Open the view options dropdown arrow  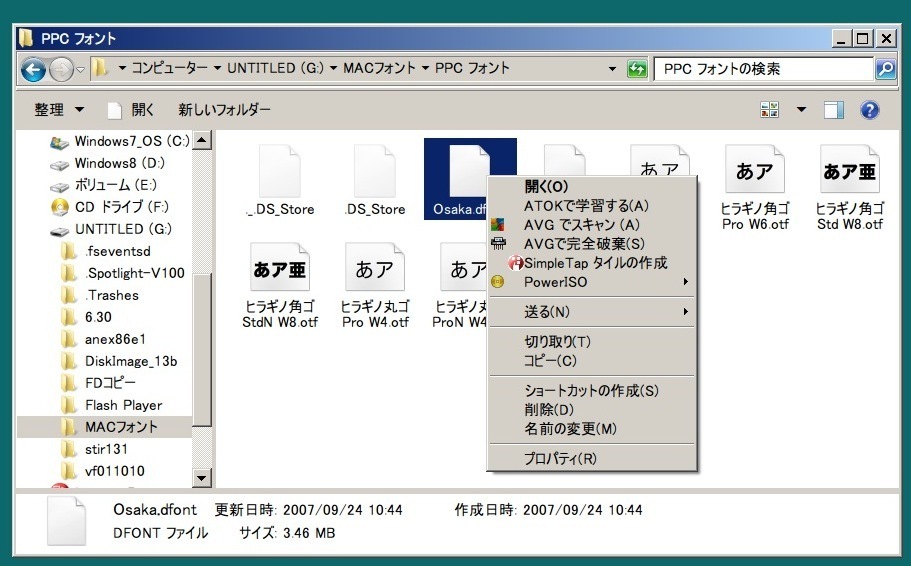coord(801,109)
